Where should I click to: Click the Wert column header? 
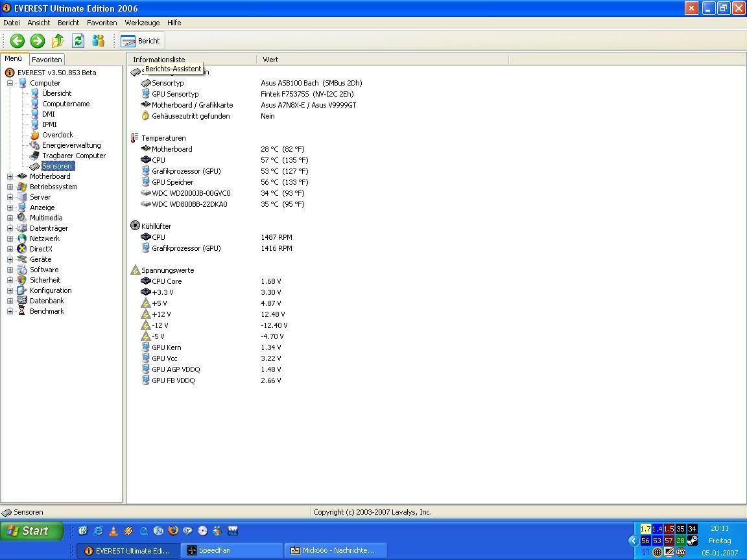tap(383, 60)
